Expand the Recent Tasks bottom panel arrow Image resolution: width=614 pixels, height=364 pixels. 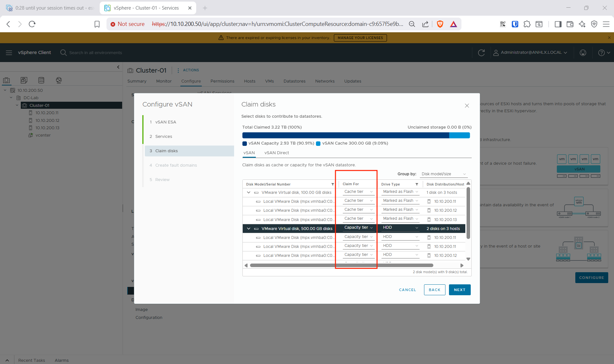point(7,360)
